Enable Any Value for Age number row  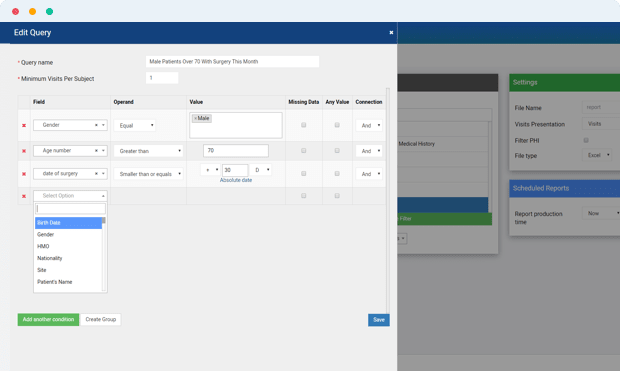[x=337, y=151]
